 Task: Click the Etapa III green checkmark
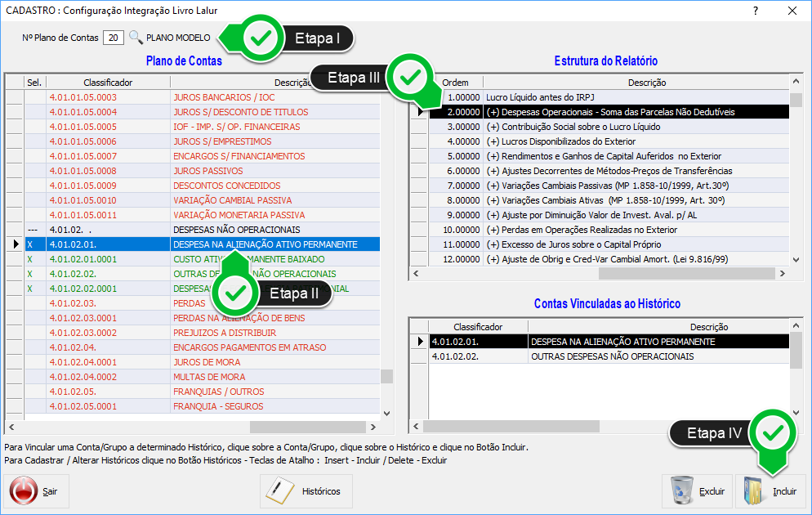coord(411,78)
